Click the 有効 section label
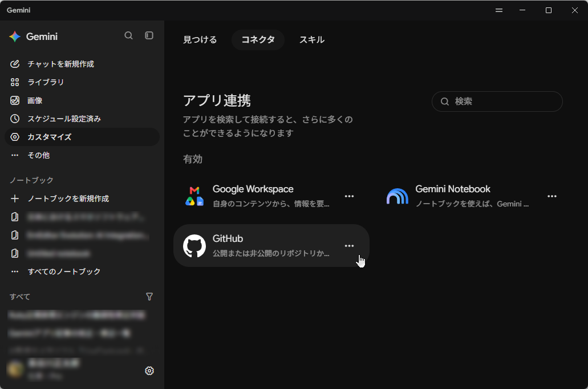 193,159
